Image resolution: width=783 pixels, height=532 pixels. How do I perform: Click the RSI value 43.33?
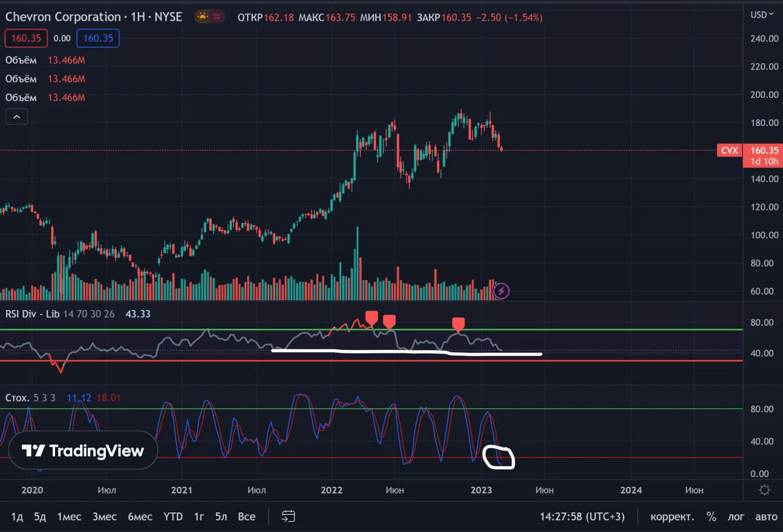(138, 314)
